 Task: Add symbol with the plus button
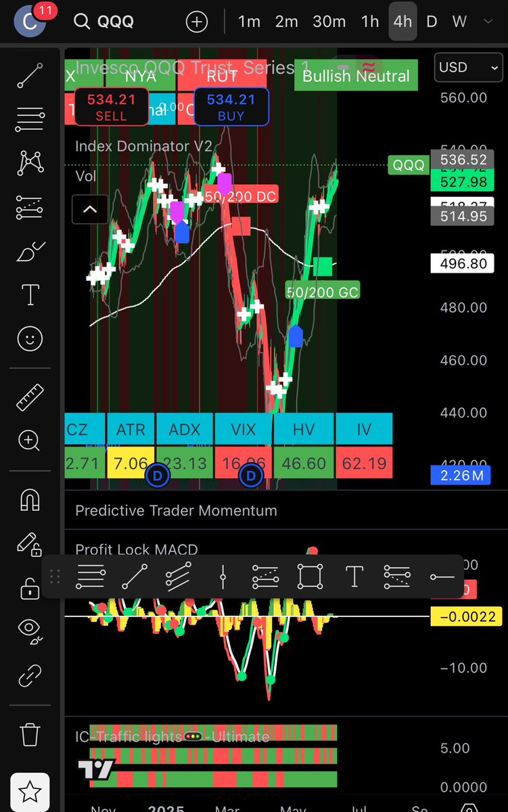[197, 22]
